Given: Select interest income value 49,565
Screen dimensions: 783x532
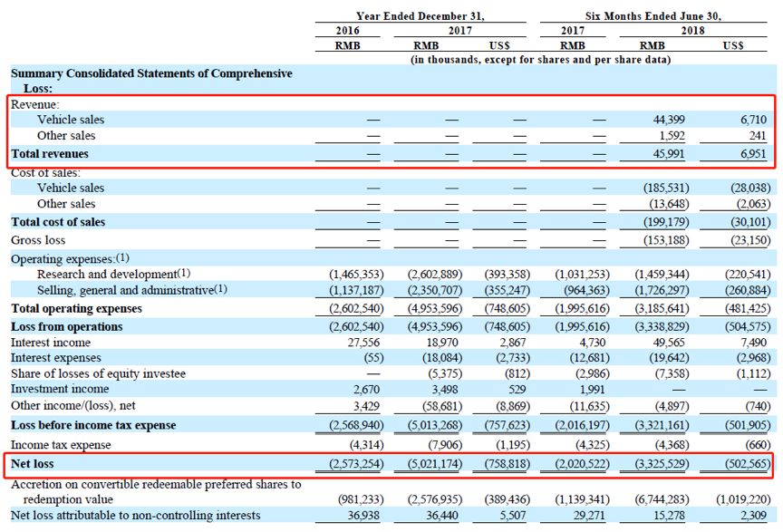Looking at the screenshot, I should 669,343.
